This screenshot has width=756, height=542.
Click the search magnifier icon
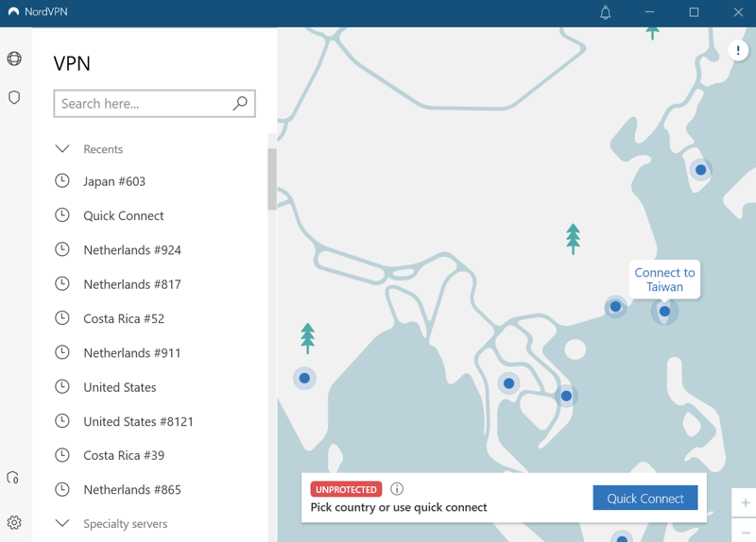240,103
